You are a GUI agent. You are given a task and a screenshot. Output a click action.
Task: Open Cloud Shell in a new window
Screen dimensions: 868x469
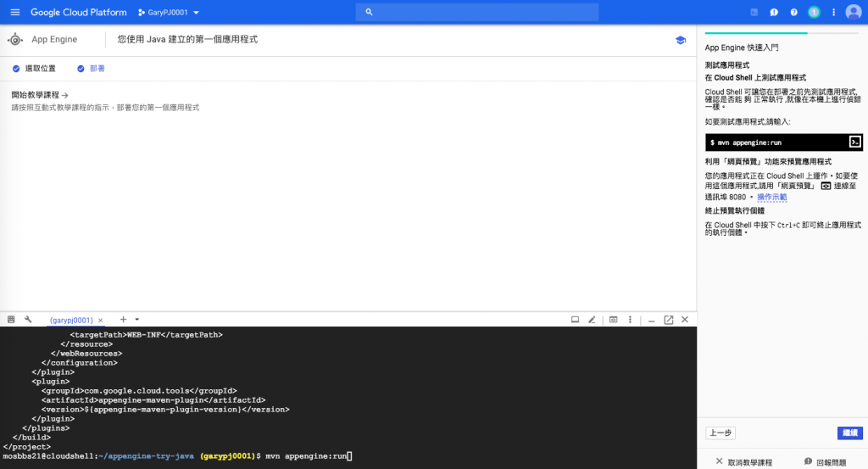tap(669, 320)
